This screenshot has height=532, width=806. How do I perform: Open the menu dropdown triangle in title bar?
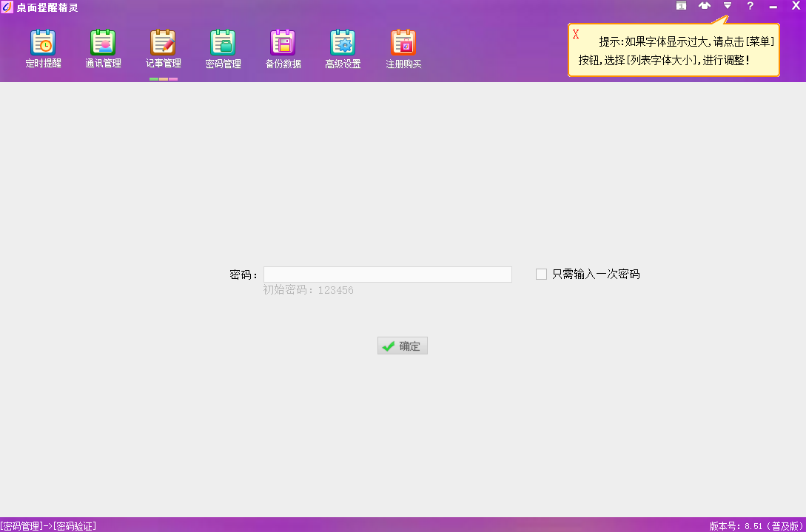[x=728, y=6]
